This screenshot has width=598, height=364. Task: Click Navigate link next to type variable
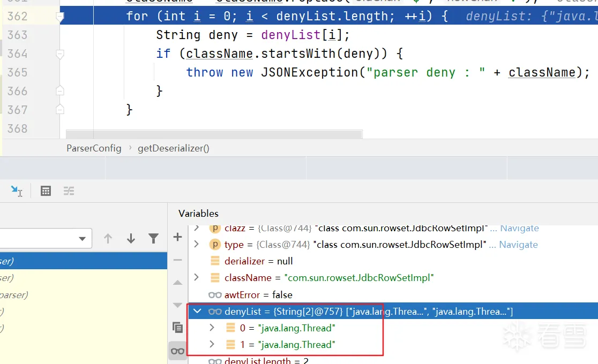tap(518, 245)
